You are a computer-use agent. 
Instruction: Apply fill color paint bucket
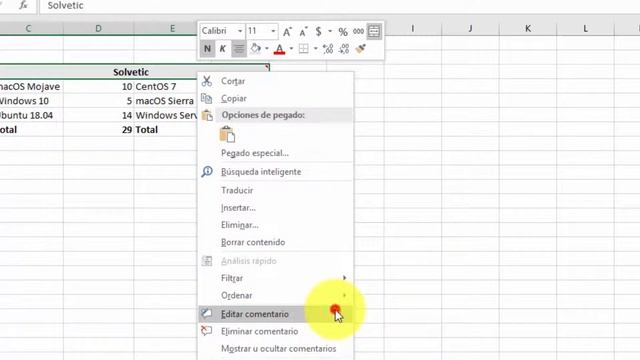(x=256, y=49)
